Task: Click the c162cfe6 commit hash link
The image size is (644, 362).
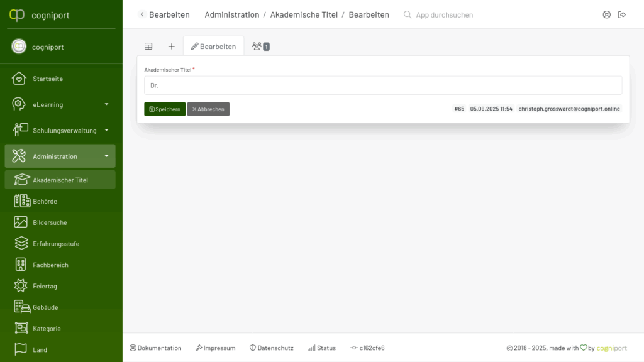Action: tap(367, 348)
